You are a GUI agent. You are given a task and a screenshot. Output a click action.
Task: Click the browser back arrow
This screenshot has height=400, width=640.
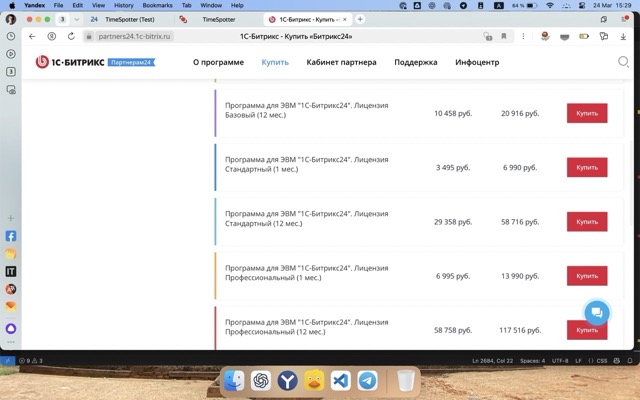(x=32, y=36)
